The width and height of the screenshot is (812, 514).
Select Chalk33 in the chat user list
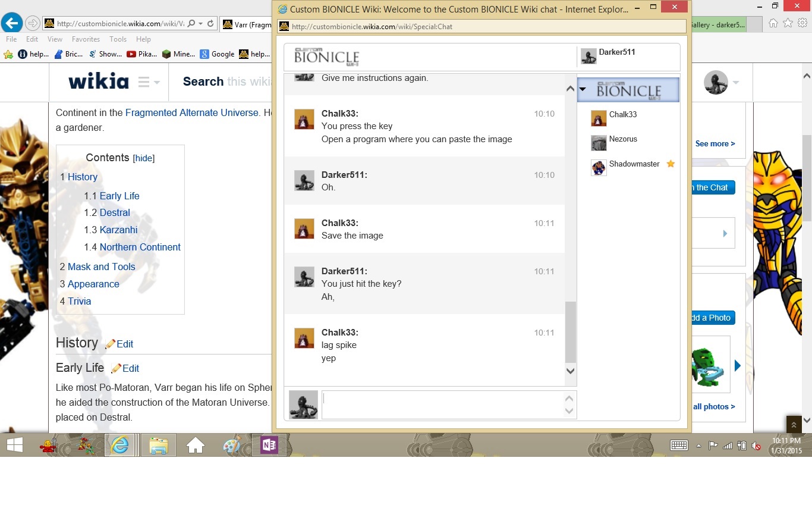tap(622, 114)
